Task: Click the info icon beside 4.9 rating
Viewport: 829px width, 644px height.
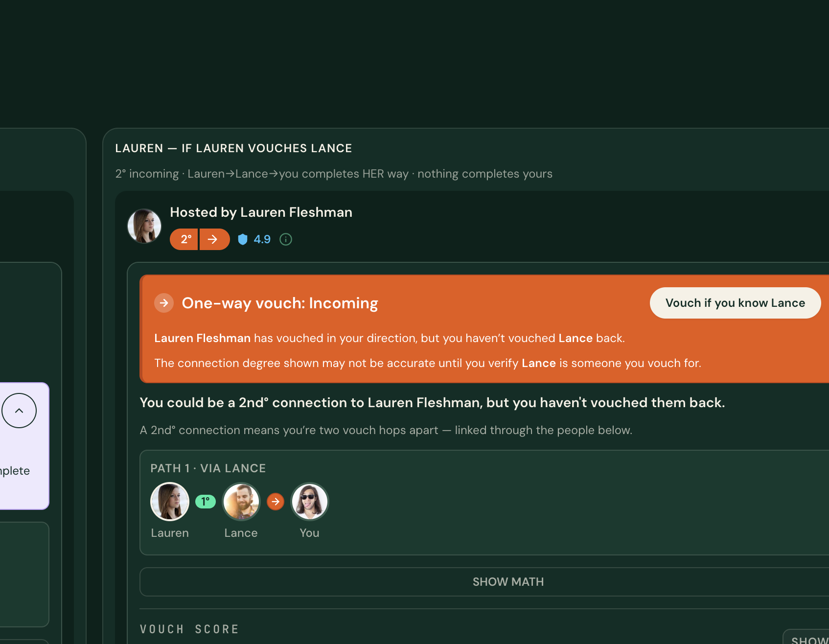Action: coord(286,239)
